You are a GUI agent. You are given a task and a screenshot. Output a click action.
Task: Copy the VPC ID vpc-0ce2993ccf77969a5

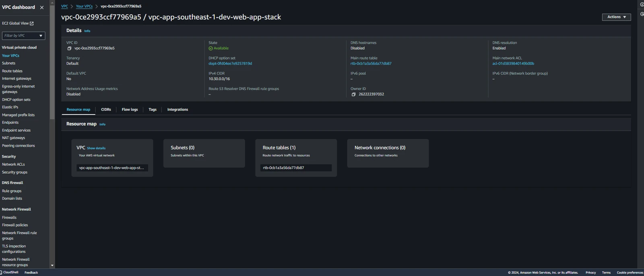click(69, 48)
